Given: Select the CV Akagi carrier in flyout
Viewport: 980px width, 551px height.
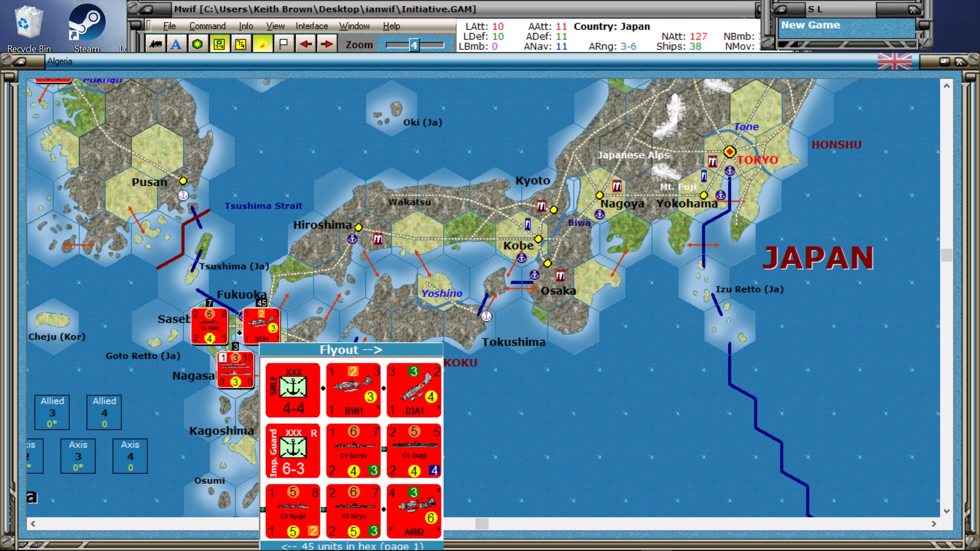Looking at the screenshot, I should coord(414,451).
